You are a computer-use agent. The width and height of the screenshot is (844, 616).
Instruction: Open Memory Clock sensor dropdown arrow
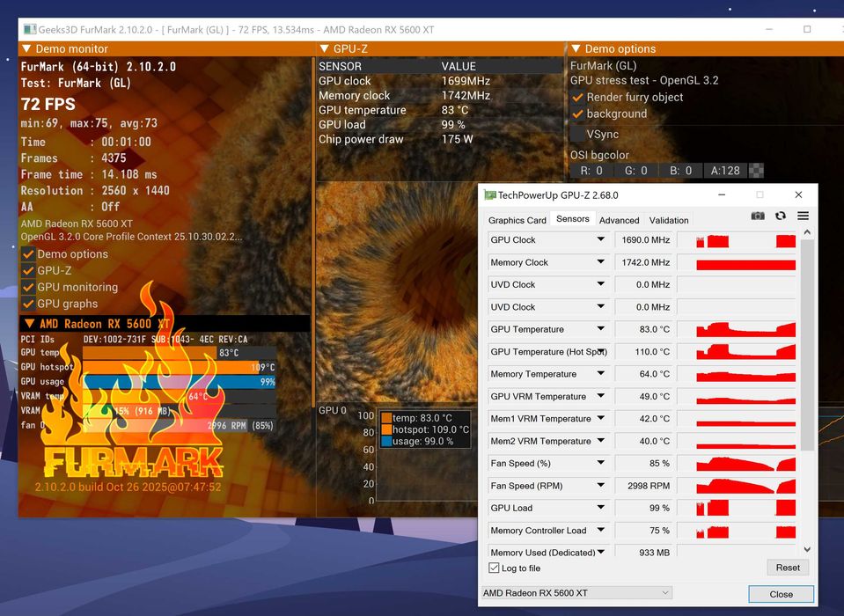coord(601,262)
